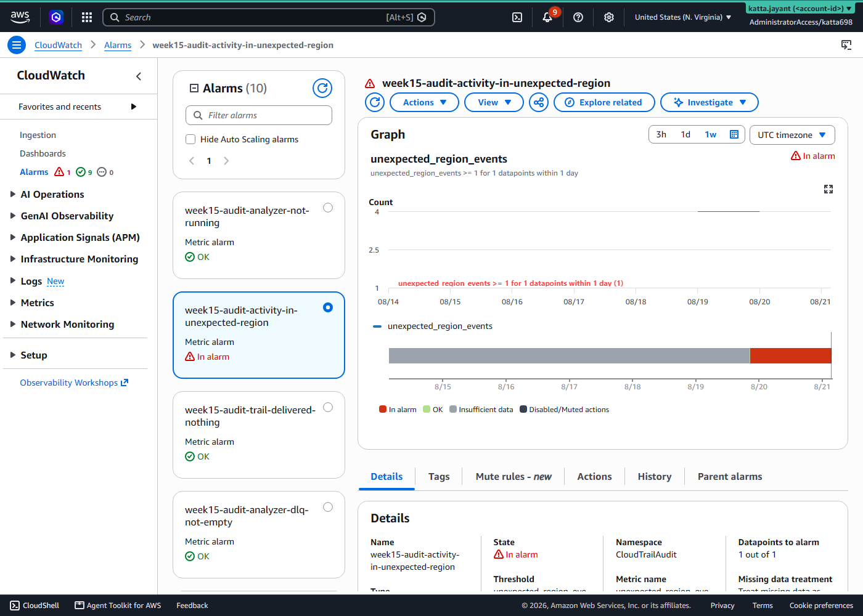Switch to the Details tab

click(387, 477)
